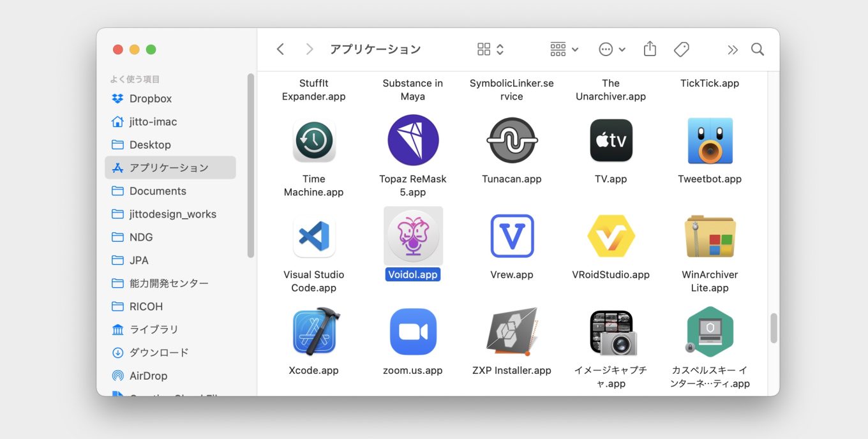Launch ZXP Installer.app
868x439 pixels.
(511, 331)
